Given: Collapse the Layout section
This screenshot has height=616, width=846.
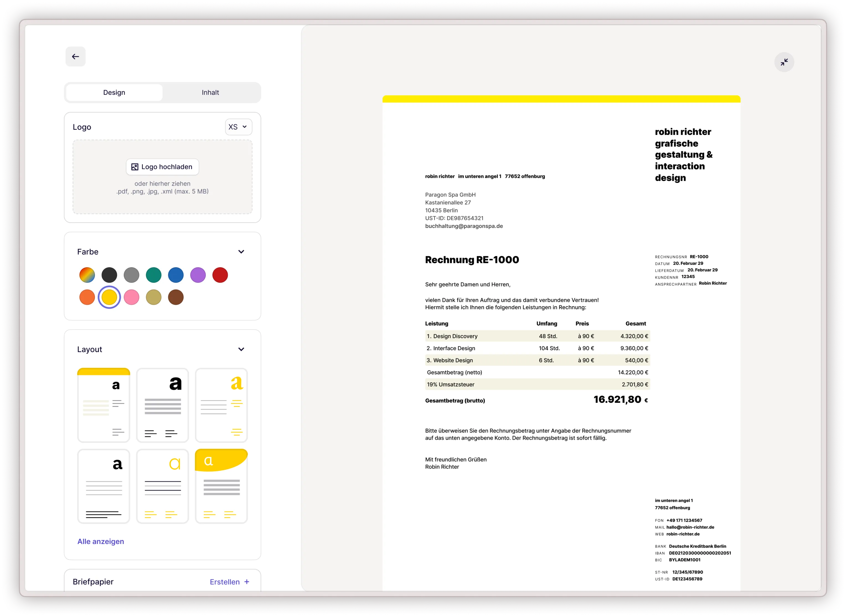Looking at the screenshot, I should click(241, 349).
